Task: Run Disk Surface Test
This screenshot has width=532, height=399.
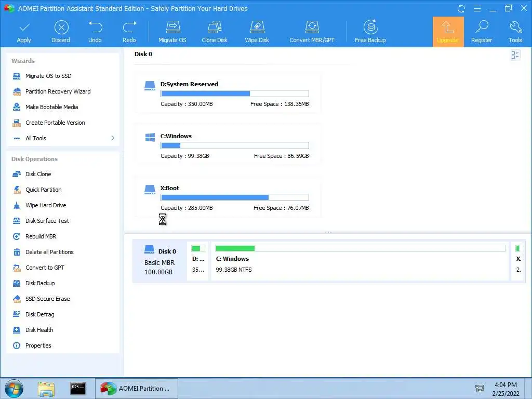Action: coord(47,221)
